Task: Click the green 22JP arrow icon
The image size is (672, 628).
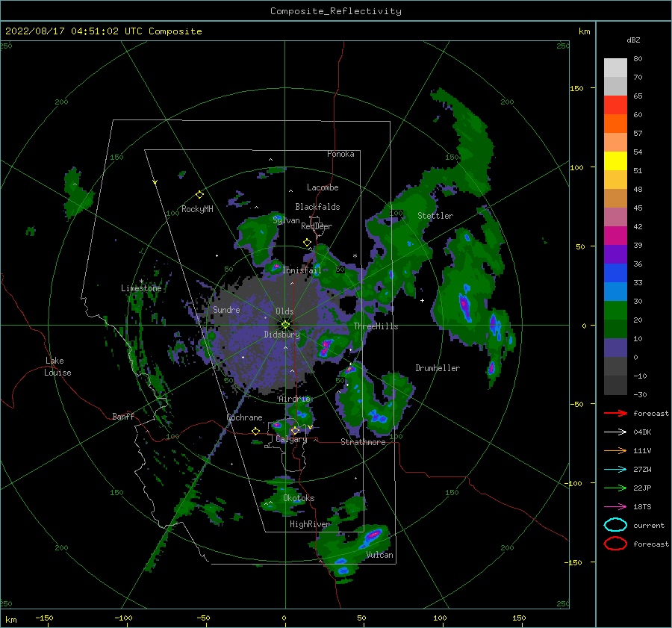Action: click(615, 488)
